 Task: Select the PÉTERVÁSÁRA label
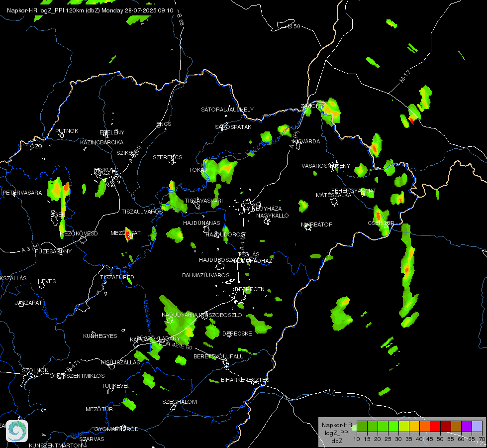[22, 193]
